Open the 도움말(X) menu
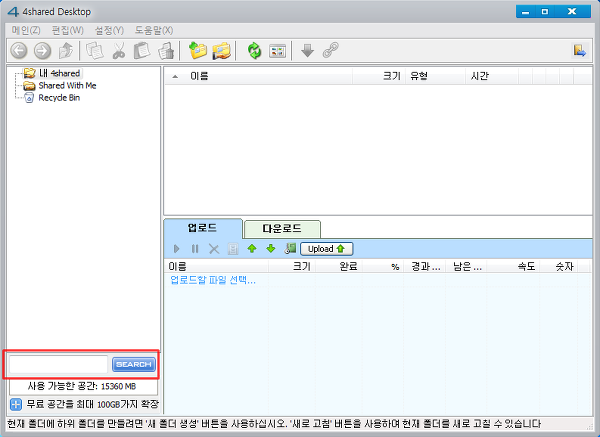Image resolution: width=600 pixels, height=437 pixels. [153, 30]
